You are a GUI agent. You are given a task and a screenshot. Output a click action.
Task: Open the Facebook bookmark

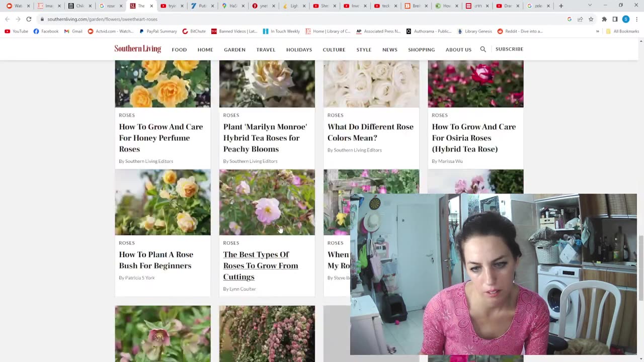[x=46, y=31]
